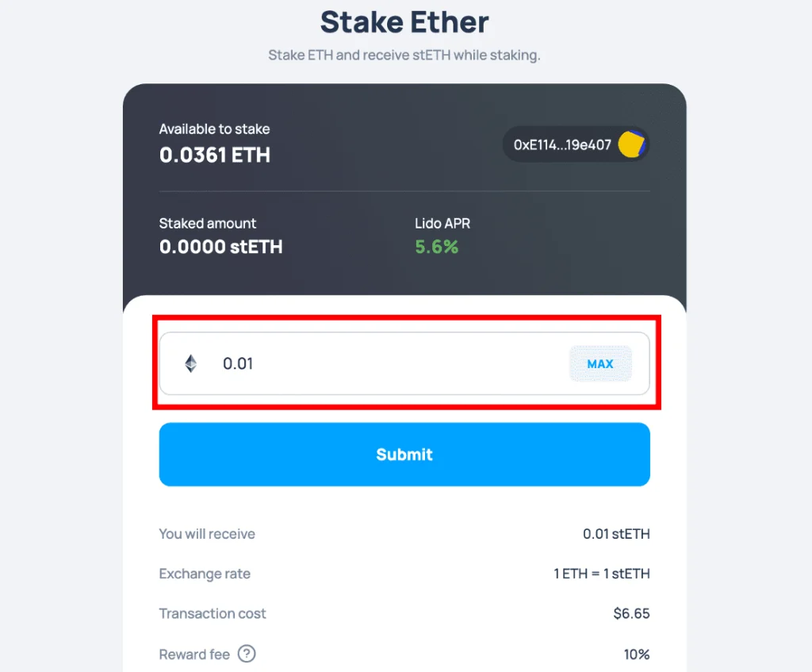Click the 5.6% Lido APR value

pyautogui.click(x=437, y=248)
